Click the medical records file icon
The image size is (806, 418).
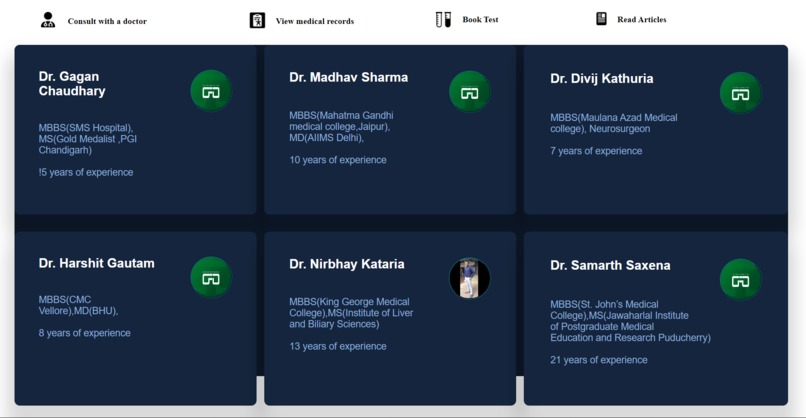[x=257, y=21]
